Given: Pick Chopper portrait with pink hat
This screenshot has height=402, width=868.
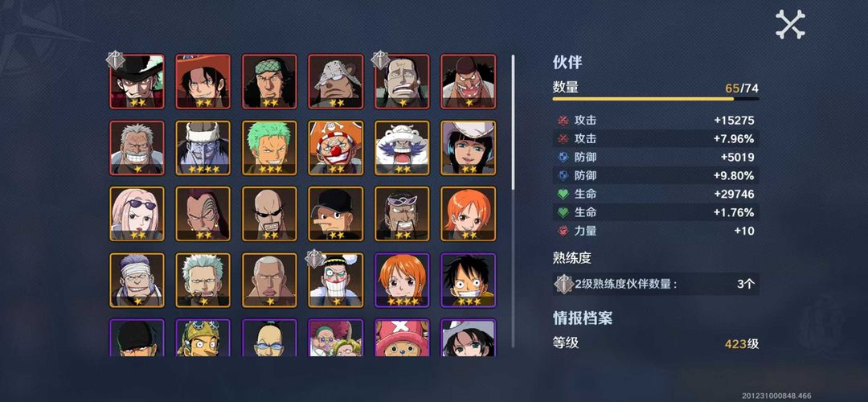Looking at the screenshot, I should [x=403, y=337].
